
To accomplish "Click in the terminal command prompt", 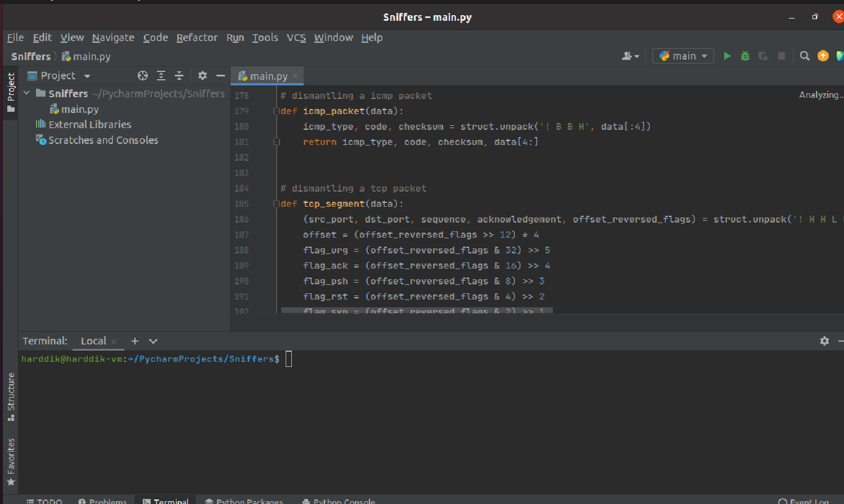I will point(288,358).
